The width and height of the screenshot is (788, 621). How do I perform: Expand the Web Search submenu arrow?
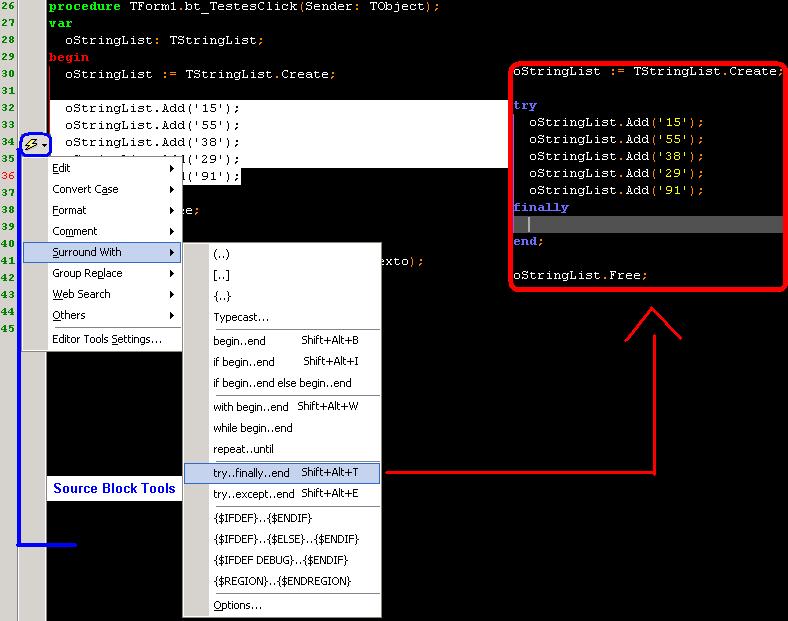[172, 294]
